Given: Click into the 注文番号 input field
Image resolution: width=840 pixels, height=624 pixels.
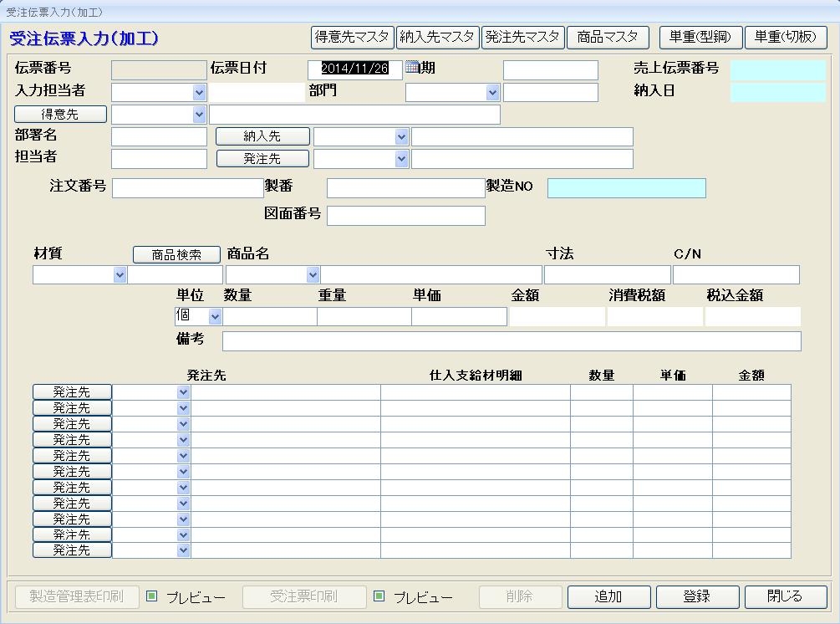Looking at the screenshot, I should pos(187,188).
